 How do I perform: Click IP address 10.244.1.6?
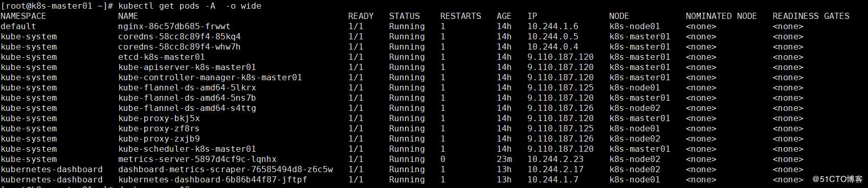pyautogui.click(x=553, y=27)
